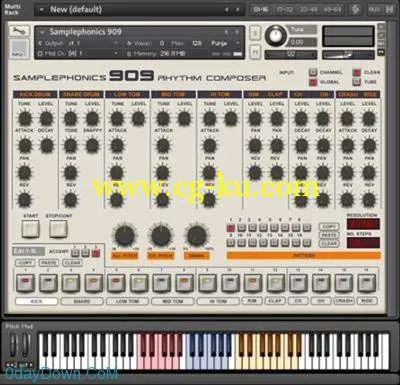The width and height of the screenshot is (400, 385).
Task: Select pattern slot 16
Action: (307, 243)
